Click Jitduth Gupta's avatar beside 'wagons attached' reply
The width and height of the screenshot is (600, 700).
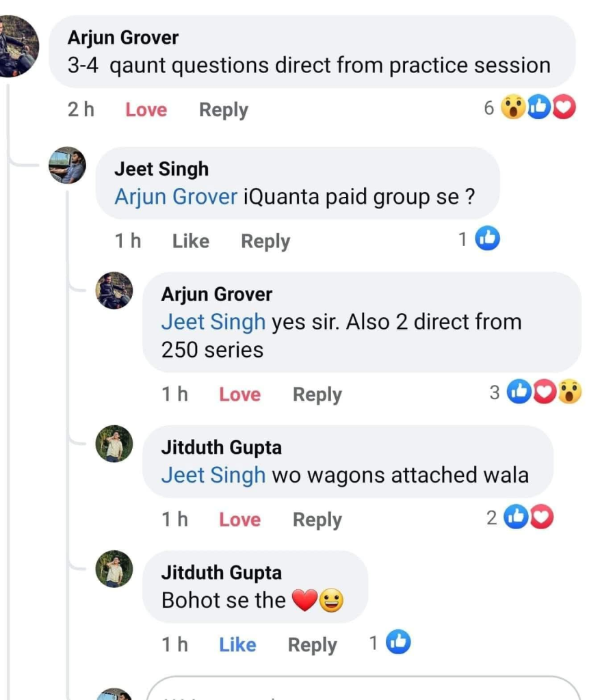click(114, 444)
